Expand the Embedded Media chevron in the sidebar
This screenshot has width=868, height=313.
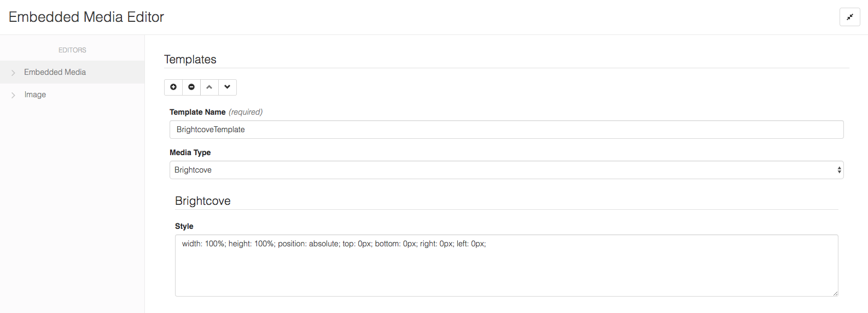[x=13, y=73]
